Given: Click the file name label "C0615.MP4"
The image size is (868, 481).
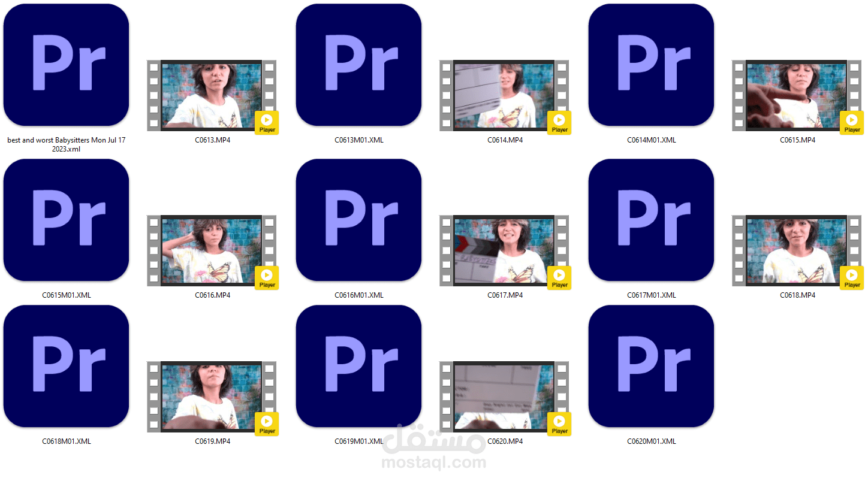Looking at the screenshot, I should coord(798,140).
